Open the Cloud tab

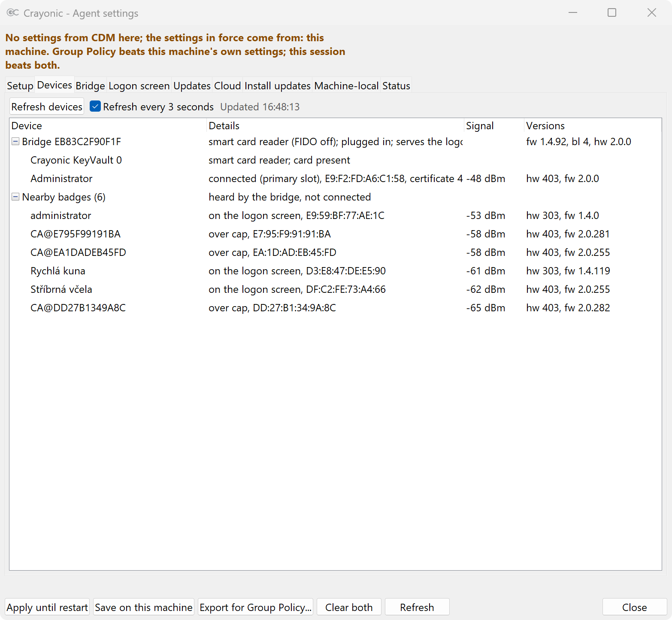pyautogui.click(x=227, y=85)
